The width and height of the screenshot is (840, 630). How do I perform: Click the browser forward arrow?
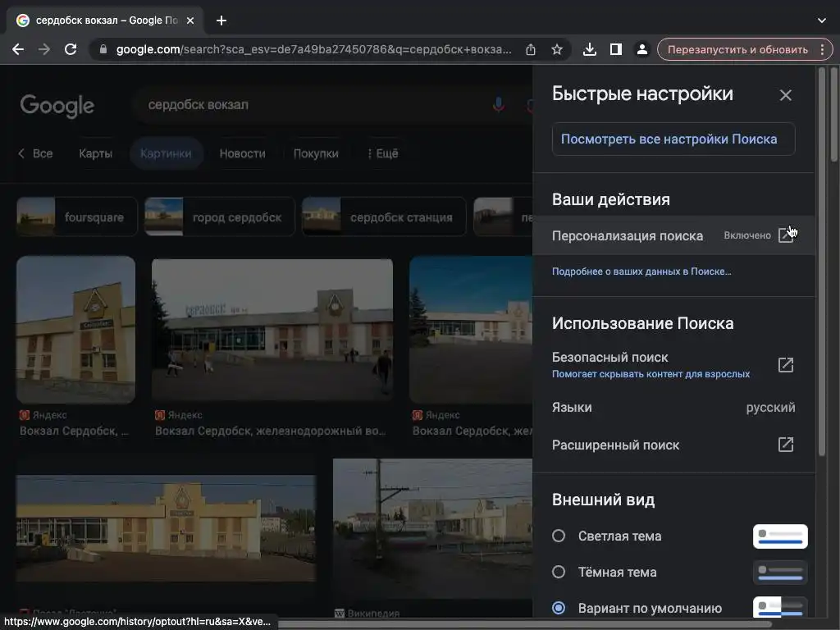pyautogui.click(x=44, y=49)
